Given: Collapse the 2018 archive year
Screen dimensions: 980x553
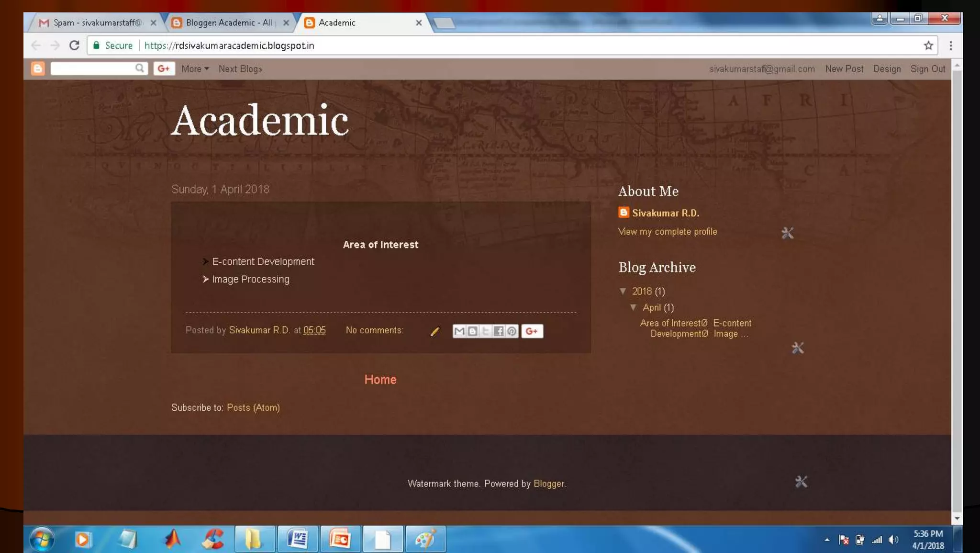Looking at the screenshot, I should (x=623, y=291).
